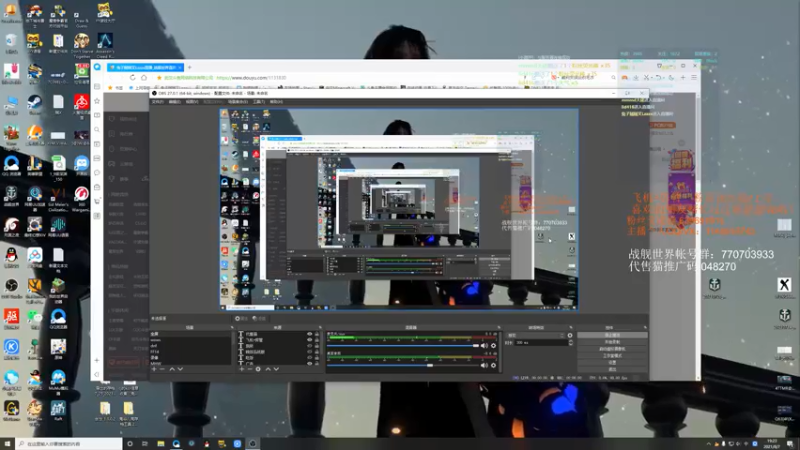Select the dnf scene in Scenes list

click(x=190, y=346)
